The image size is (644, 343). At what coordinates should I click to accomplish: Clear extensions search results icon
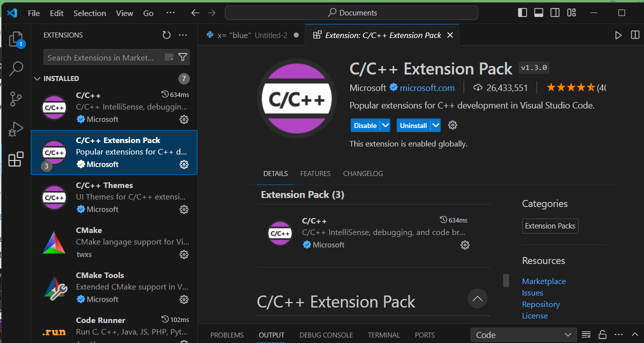[169, 57]
